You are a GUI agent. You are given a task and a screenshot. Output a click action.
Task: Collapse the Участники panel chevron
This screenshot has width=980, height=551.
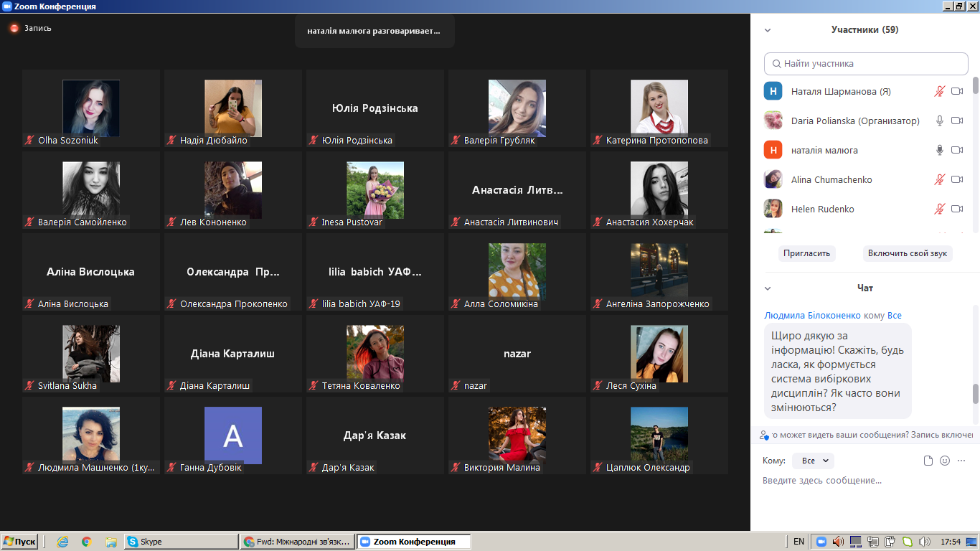768,30
